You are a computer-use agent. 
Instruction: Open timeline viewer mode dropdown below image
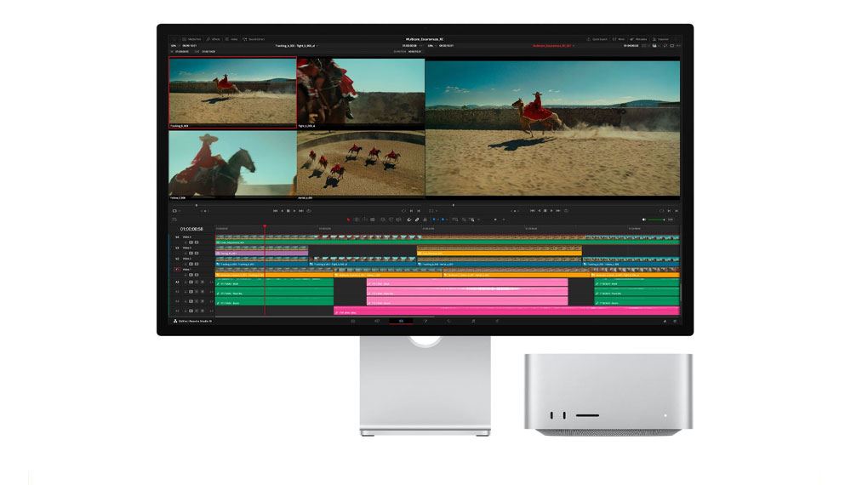[433, 211]
